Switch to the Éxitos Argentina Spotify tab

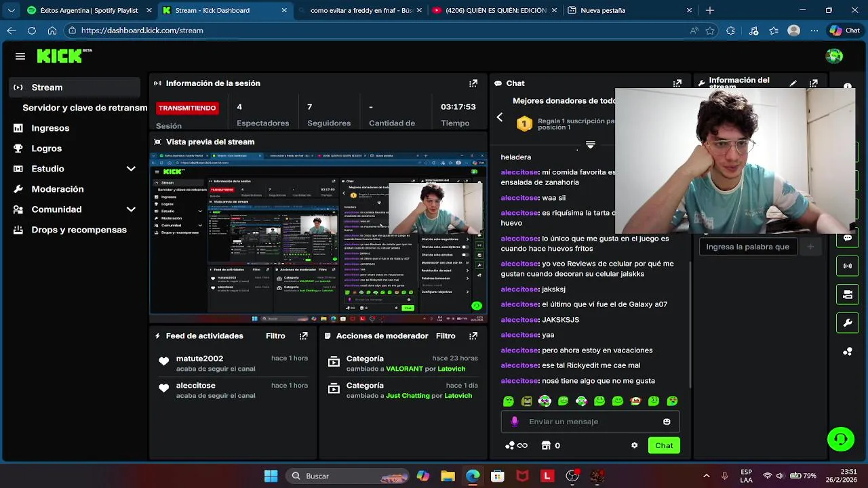click(88, 10)
